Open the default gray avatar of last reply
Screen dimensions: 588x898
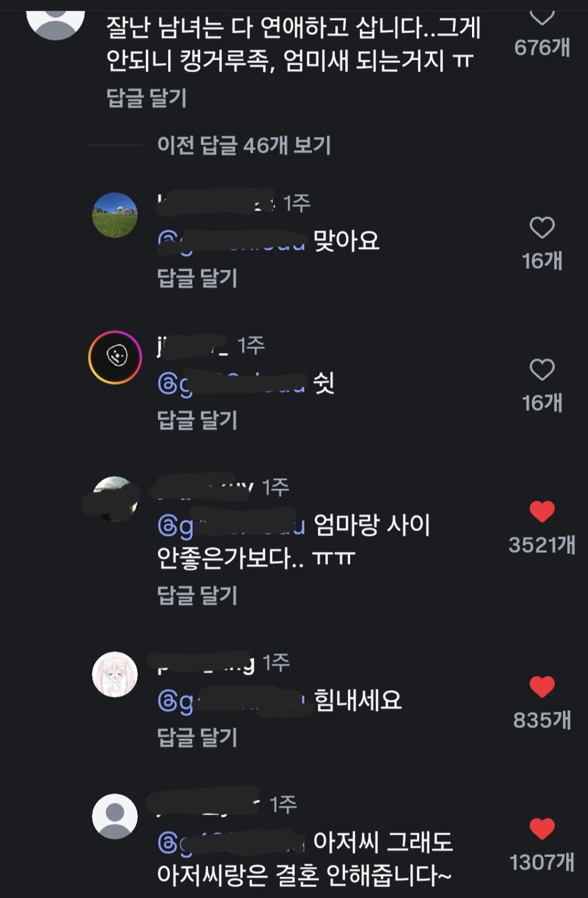coord(115,816)
